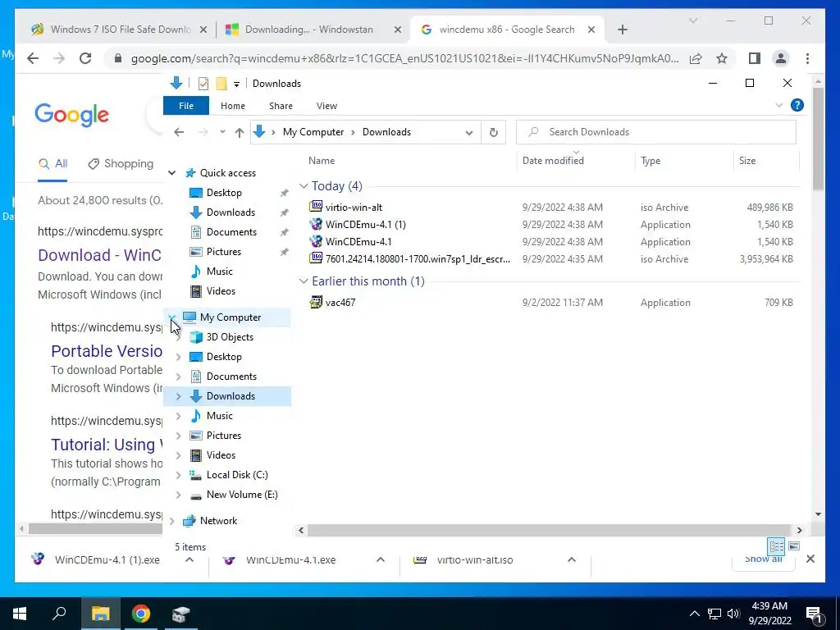Select the WinCDEmu-4.1 (1) application icon

point(316,224)
